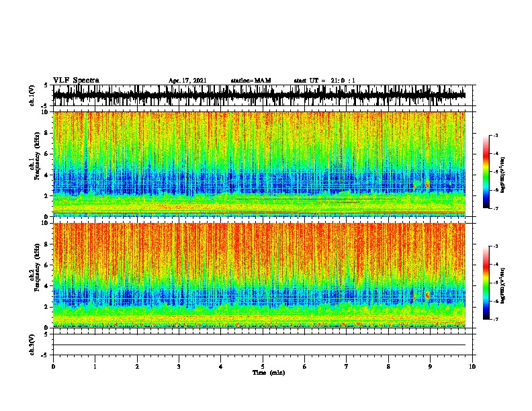Click the "-3" label on ch.2 colorbar

pyautogui.click(x=496, y=246)
